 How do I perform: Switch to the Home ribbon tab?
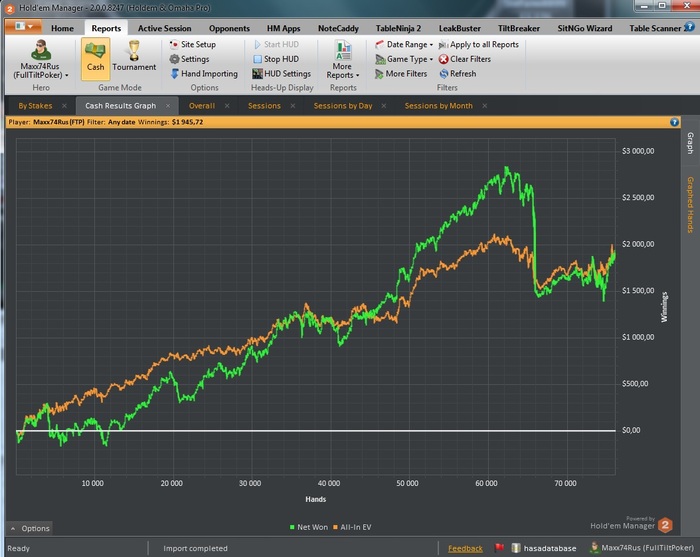(x=62, y=28)
